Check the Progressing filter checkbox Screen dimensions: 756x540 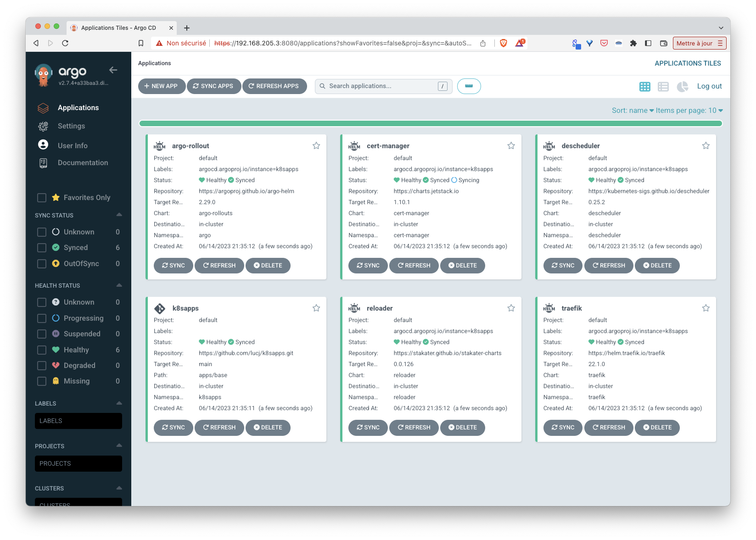coord(42,318)
